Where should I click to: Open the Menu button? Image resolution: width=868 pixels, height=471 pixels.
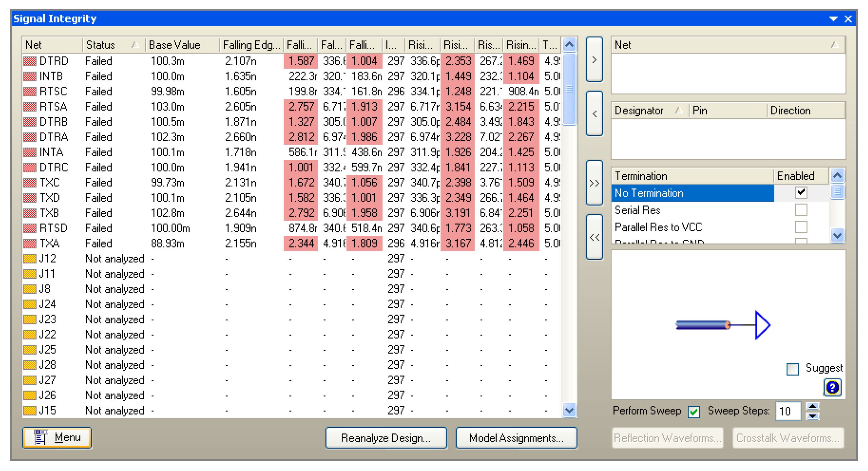coord(57,437)
